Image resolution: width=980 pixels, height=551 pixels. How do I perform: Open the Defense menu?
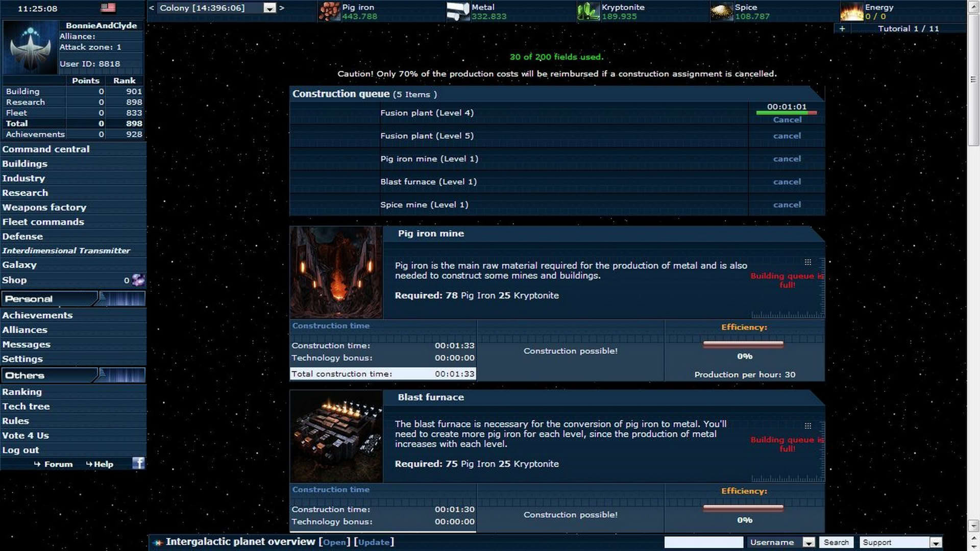[22, 236]
